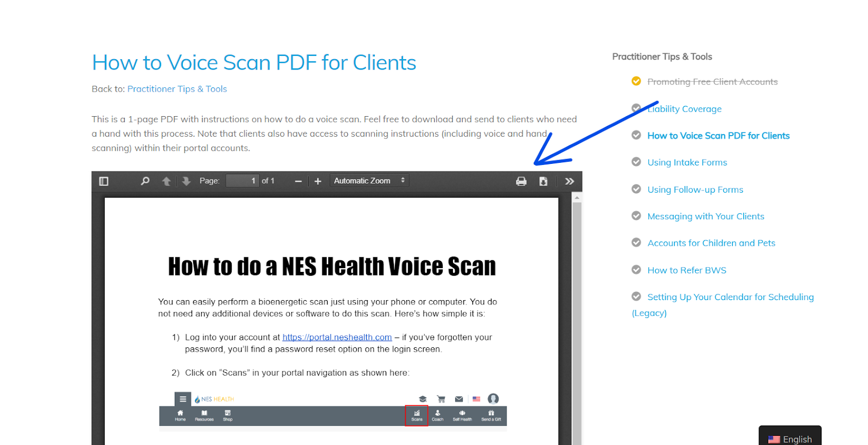This screenshot has width=868, height=445.
Task: Open the PDF viewer tools menu chevrons
Action: tap(569, 181)
